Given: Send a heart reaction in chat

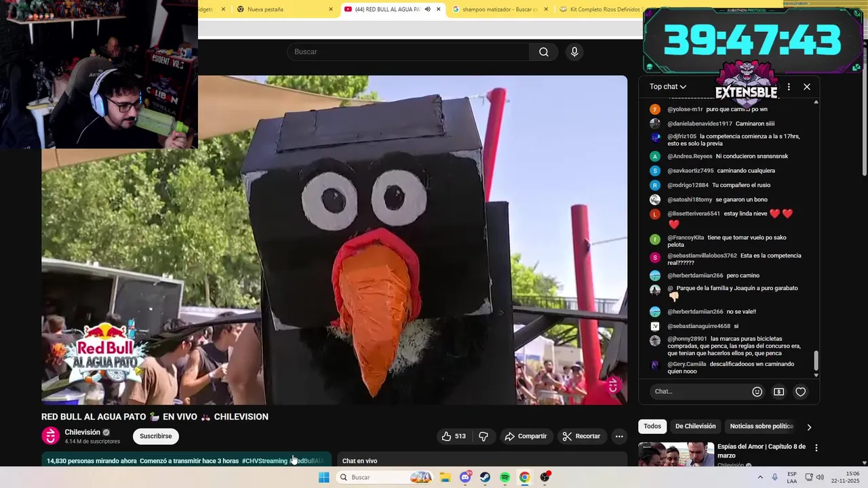Looking at the screenshot, I should click(801, 392).
